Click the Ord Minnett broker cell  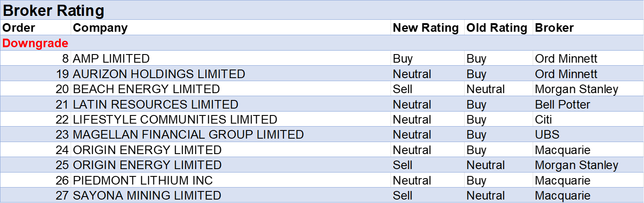click(566, 74)
